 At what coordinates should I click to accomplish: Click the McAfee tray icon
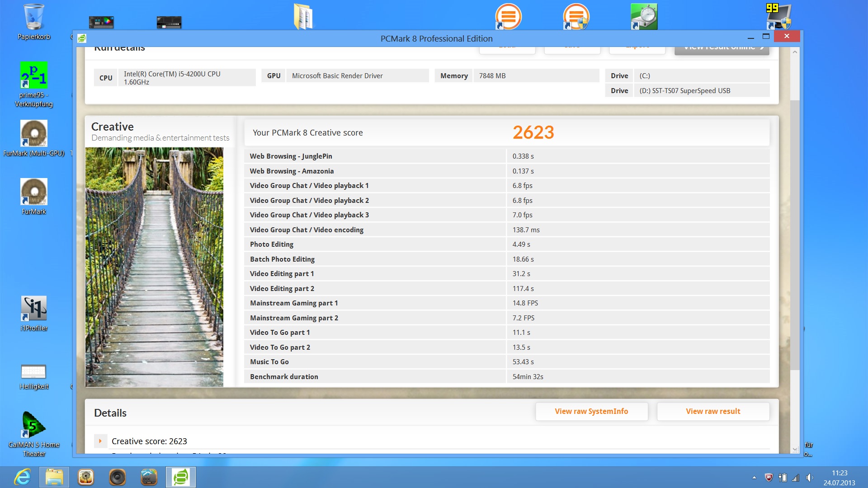(x=769, y=478)
